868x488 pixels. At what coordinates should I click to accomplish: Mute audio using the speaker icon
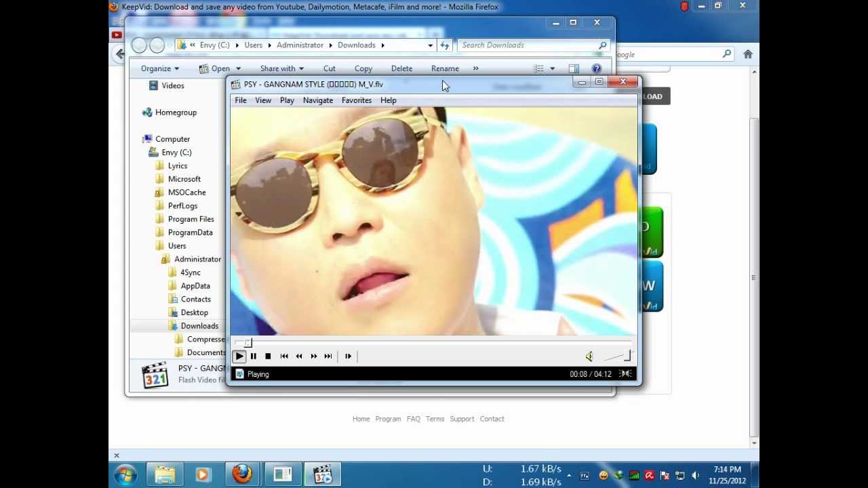[x=589, y=357]
